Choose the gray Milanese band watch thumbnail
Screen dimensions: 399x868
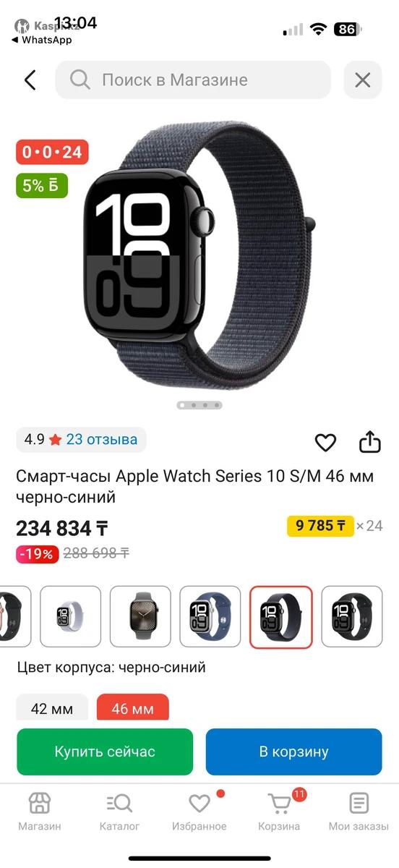coord(140,617)
